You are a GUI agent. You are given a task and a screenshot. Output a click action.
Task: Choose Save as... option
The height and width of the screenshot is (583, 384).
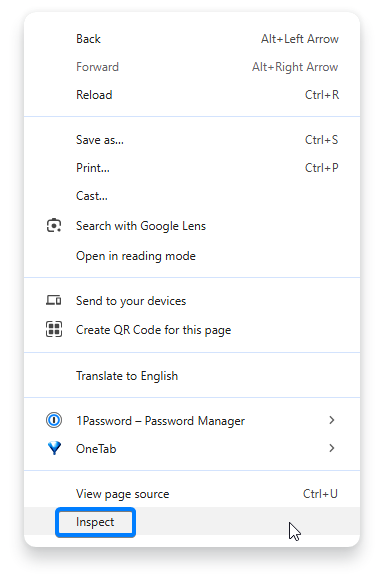pyautogui.click(x=192, y=140)
